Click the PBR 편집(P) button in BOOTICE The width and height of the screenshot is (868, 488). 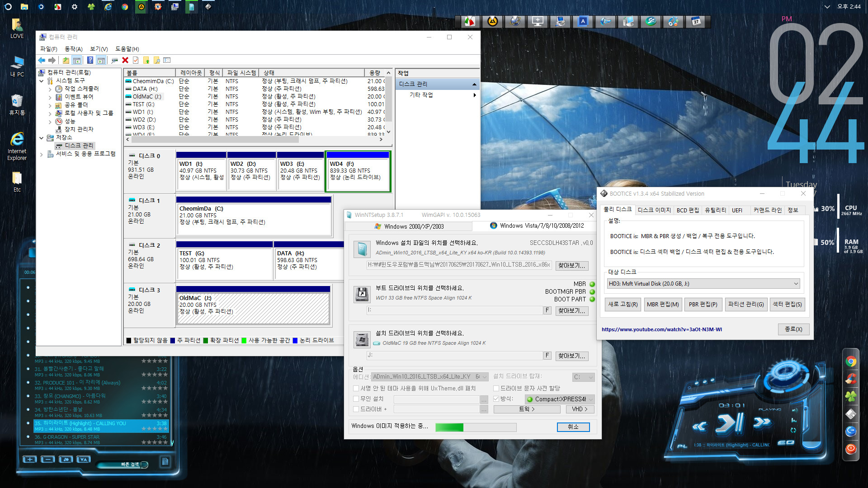(703, 304)
